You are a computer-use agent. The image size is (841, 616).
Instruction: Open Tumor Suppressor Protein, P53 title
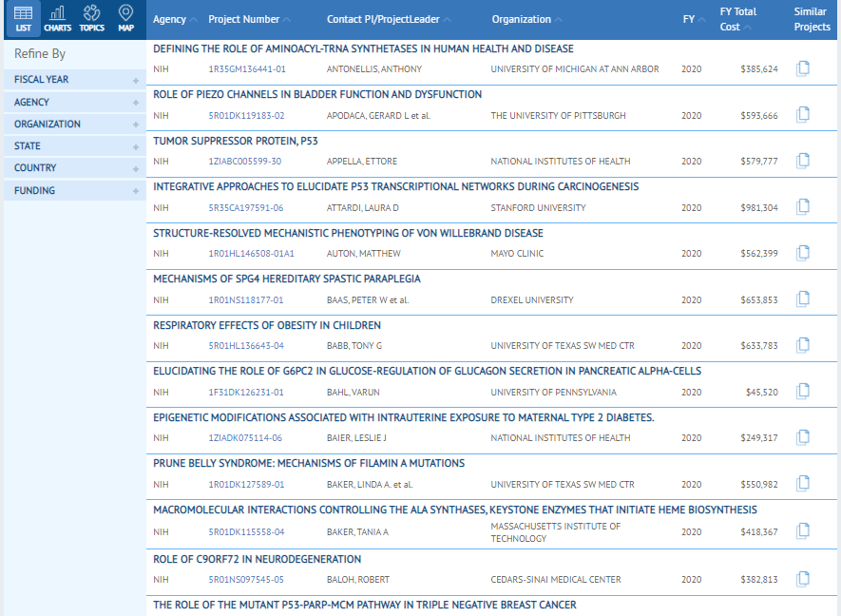click(235, 141)
